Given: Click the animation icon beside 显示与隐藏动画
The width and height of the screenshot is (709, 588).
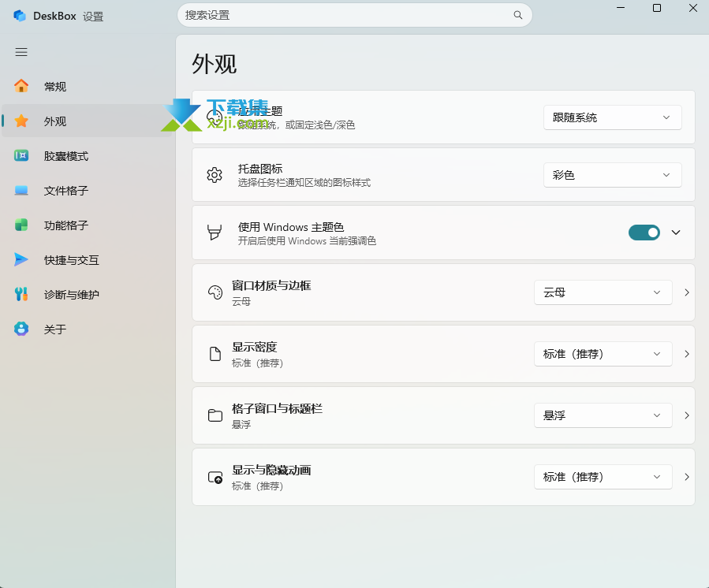Looking at the screenshot, I should pyautogui.click(x=215, y=478).
